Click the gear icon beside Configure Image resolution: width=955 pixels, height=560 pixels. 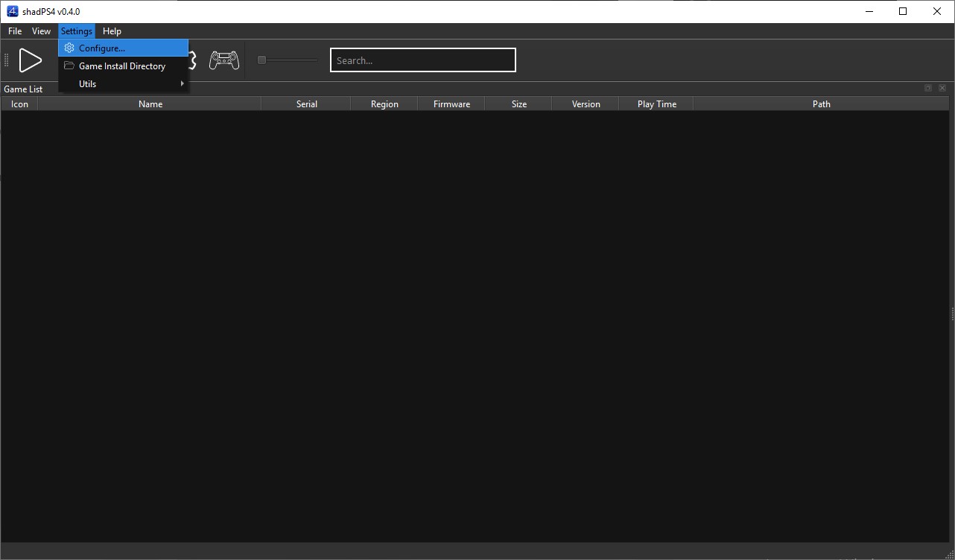[69, 48]
